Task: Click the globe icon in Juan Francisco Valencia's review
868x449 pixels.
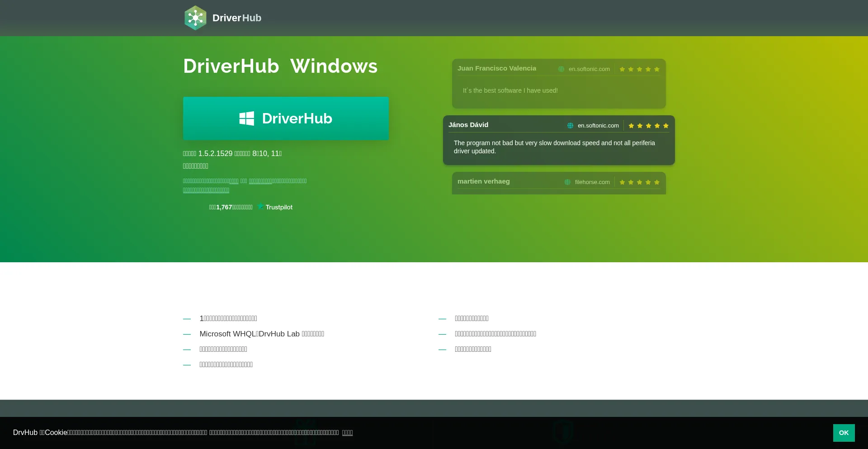Action: (561, 69)
